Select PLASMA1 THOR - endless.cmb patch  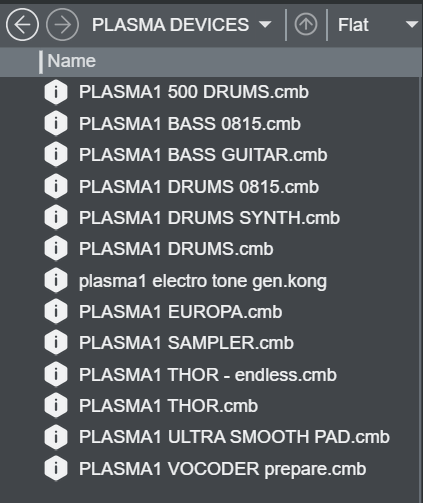click(208, 375)
